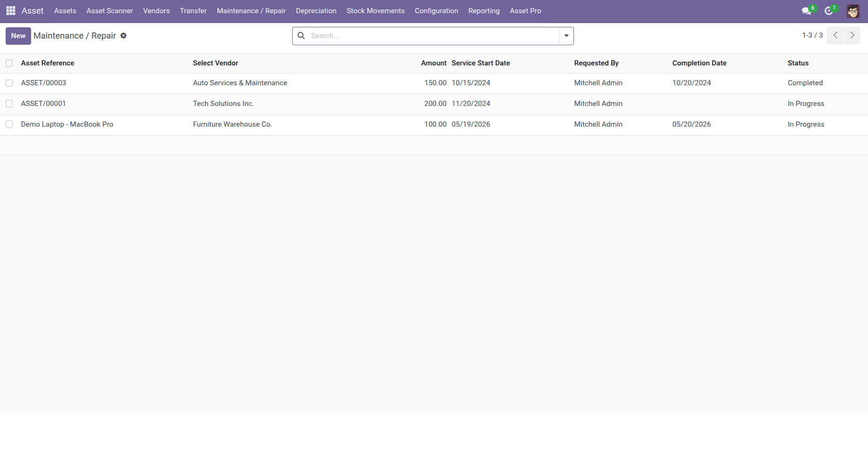Click the 1-3 / 3 pager counter
Image resolution: width=868 pixels, height=453 pixels.
coord(812,35)
